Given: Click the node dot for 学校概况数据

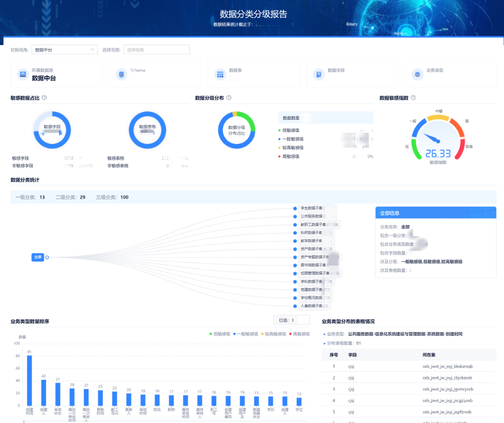Looking at the screenshot, I should [295, 298].
